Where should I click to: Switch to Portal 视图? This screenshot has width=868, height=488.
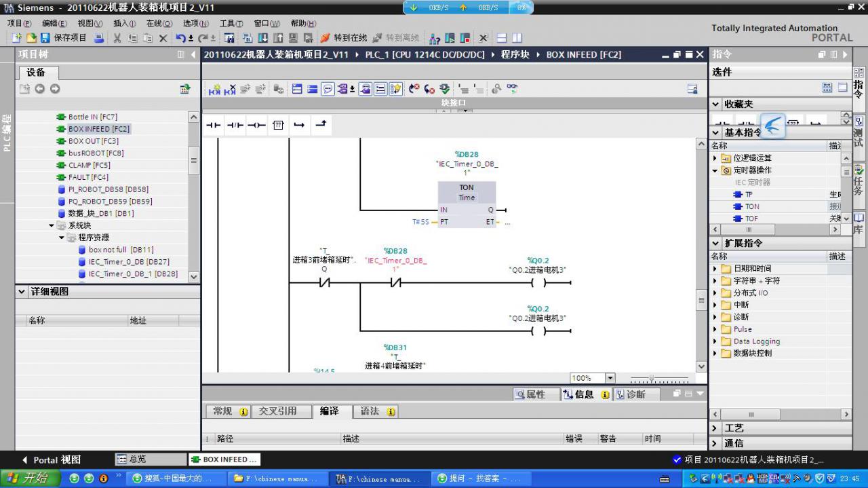tap(51, 459)
